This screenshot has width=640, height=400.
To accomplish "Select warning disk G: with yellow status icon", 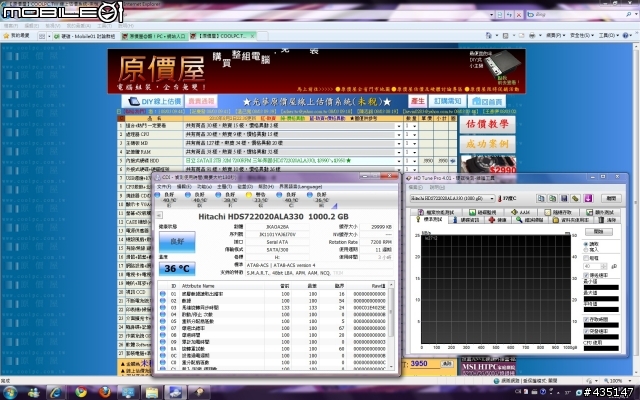I will click(x=249, y=195).
